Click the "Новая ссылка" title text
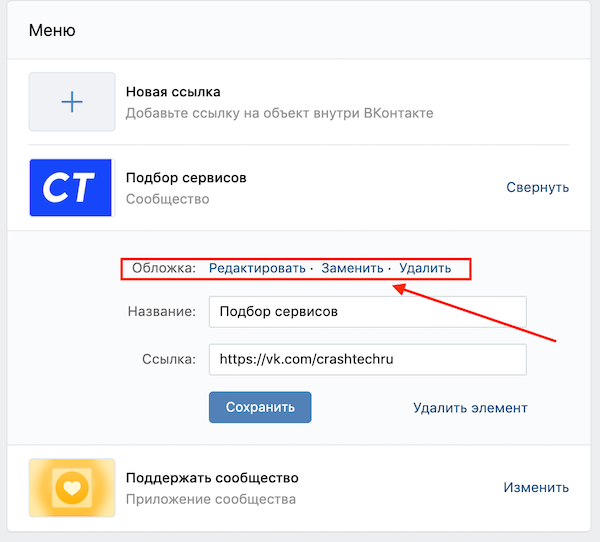600x542 pixels. (x=173, y=92)
